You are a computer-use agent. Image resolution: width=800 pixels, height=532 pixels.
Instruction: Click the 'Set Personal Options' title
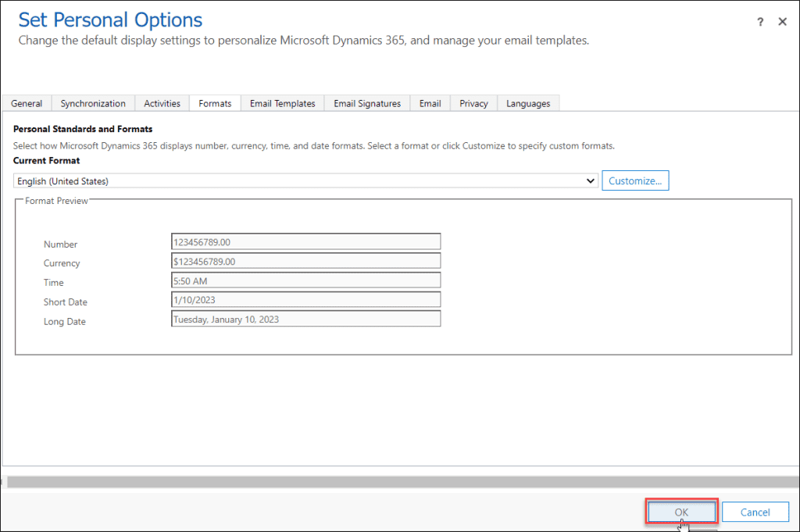110,20
